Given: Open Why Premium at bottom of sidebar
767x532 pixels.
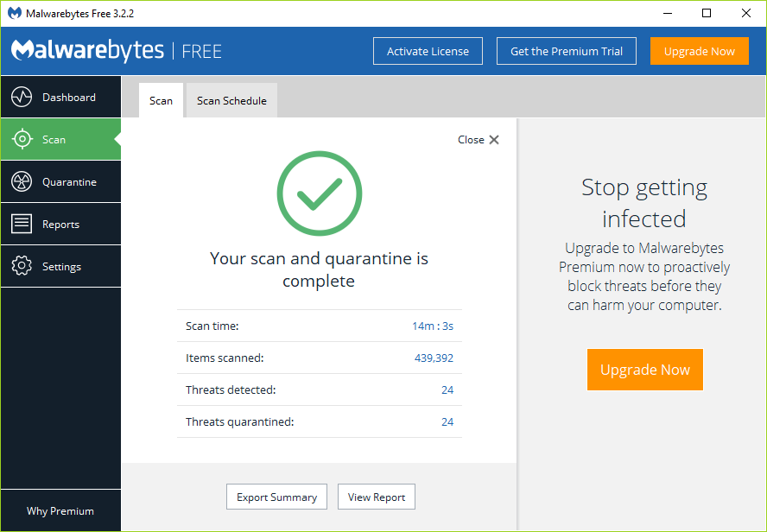Looking at the screenshot, I should (x=60, y=510).
